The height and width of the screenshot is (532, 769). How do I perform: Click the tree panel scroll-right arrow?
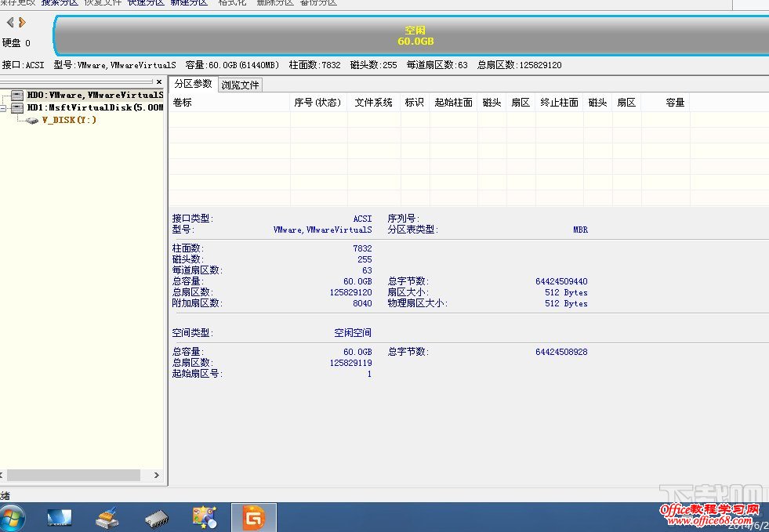(156, 475)
